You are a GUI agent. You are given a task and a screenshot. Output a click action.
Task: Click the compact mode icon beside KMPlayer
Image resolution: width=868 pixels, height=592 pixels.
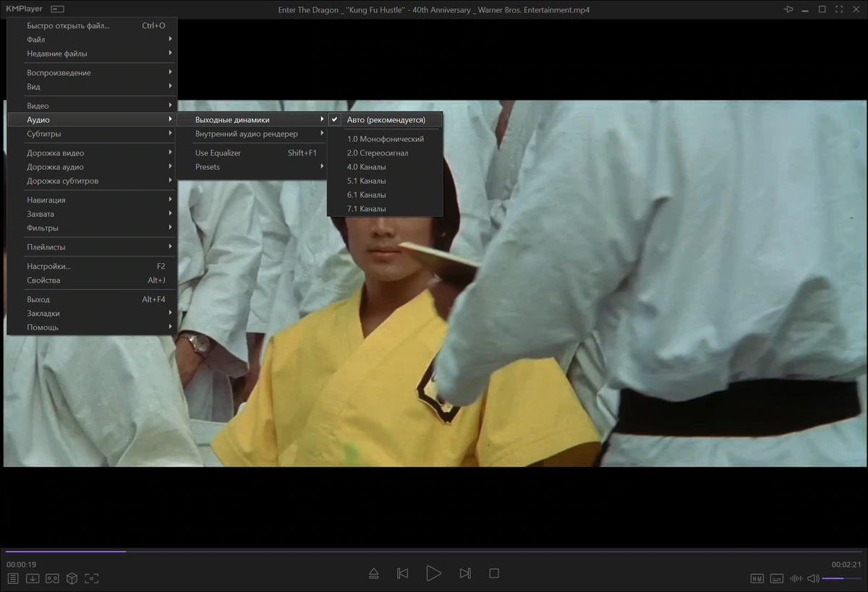pos(58,9)
